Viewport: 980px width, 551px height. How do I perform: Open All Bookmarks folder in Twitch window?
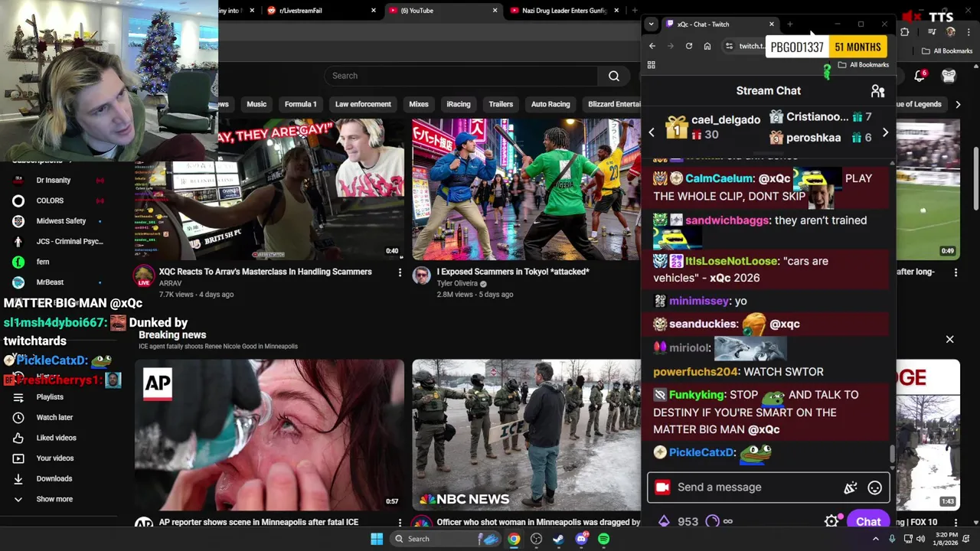tap(863, 65)
